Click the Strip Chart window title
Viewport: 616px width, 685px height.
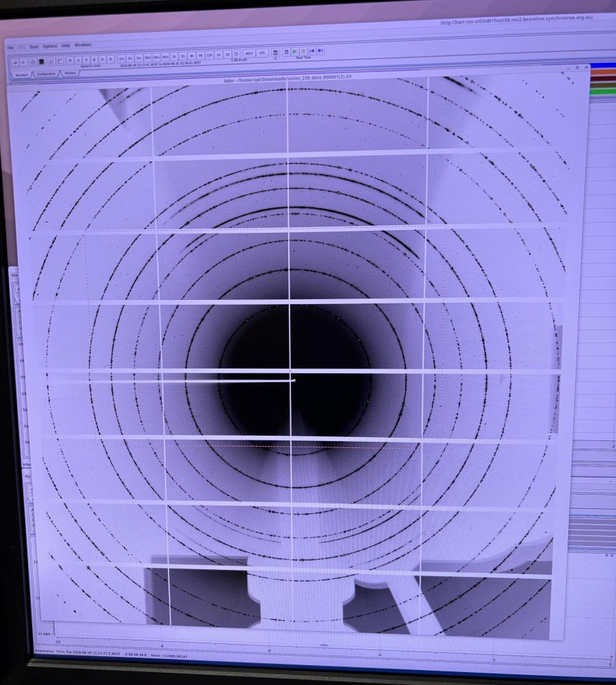coord(517,20)
